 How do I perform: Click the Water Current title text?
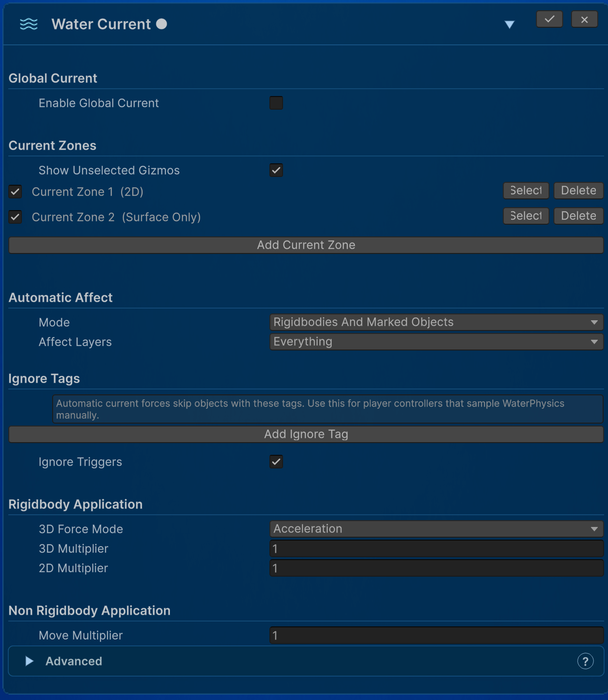pyautogui.click(x=101, y=24)
